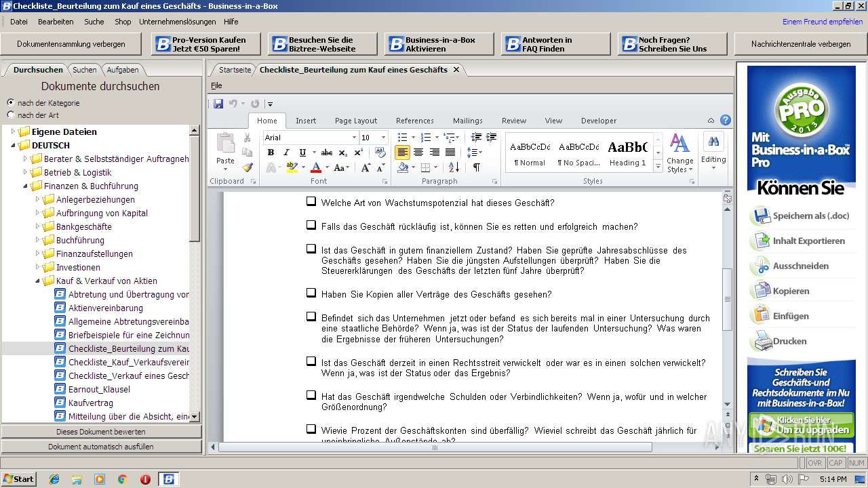868x488 pixels.
Task: Click the Shrink Font icon
Action: pos(382,167)
